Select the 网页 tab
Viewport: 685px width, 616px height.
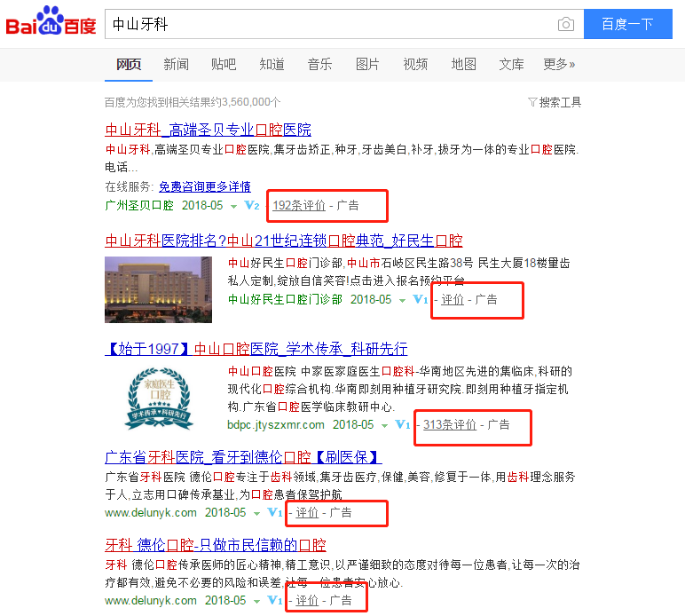pos(129,64)
